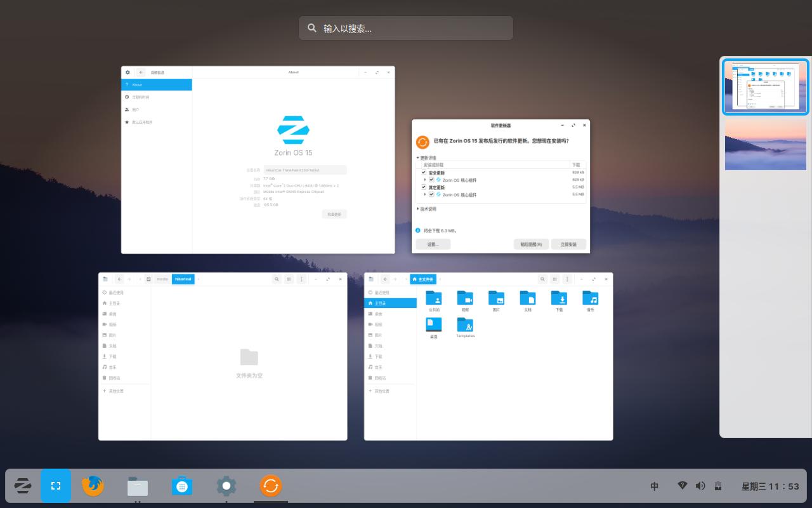Click the 输入以搜索 search field at top

[406, 28]
